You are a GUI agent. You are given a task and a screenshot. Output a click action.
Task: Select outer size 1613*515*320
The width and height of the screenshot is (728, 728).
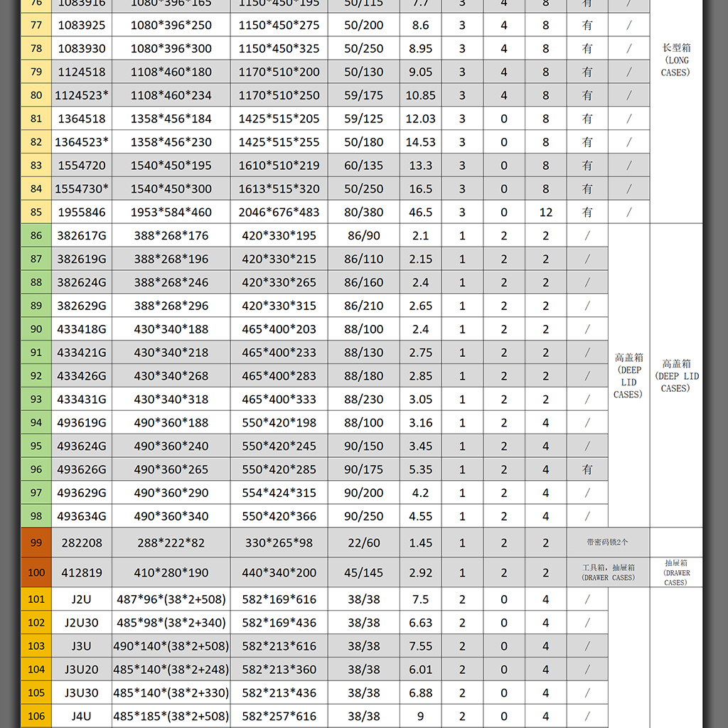279,189
